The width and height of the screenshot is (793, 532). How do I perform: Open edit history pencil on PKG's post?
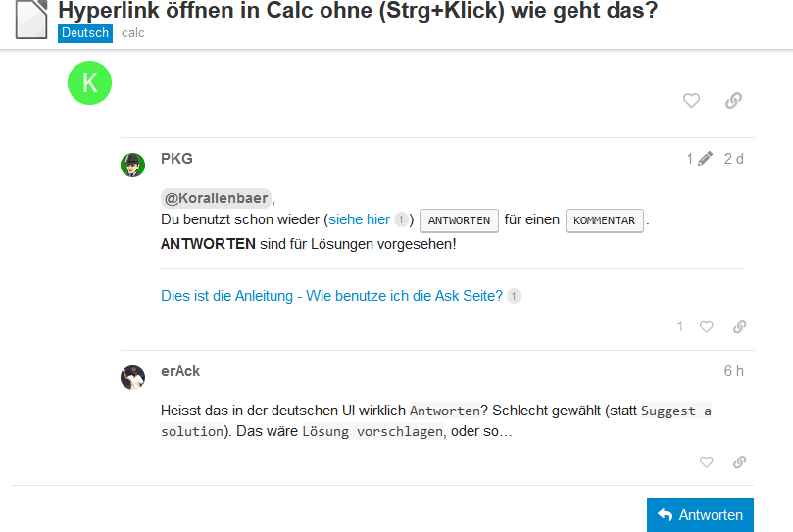(700, 159)
